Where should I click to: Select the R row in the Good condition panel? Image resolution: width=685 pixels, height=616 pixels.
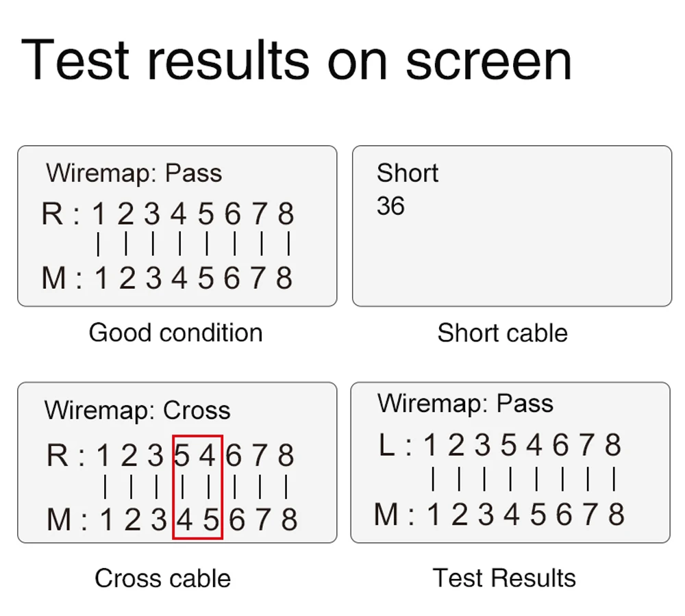(x=168, y=214)
